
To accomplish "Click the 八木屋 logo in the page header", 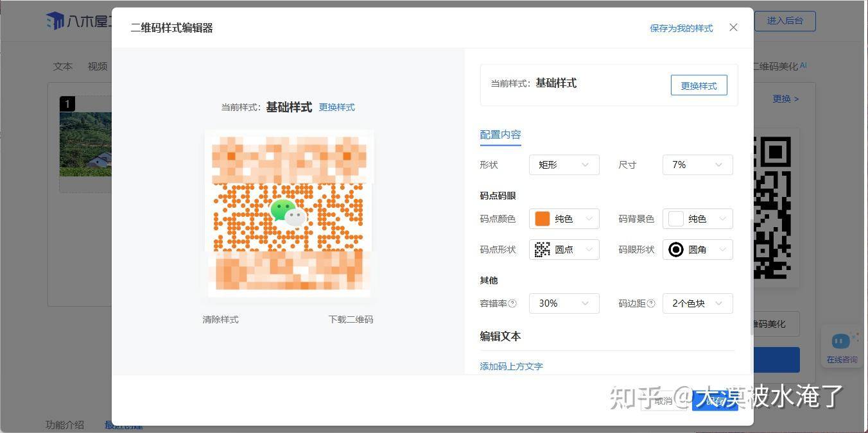I will click(79, 21).
